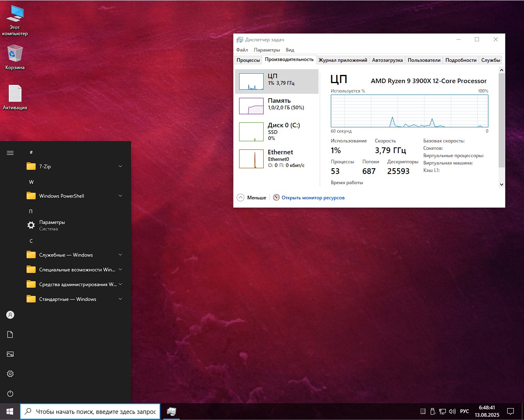
Task: Click the safely remove USB tray icon
Action: coord(433,411)
